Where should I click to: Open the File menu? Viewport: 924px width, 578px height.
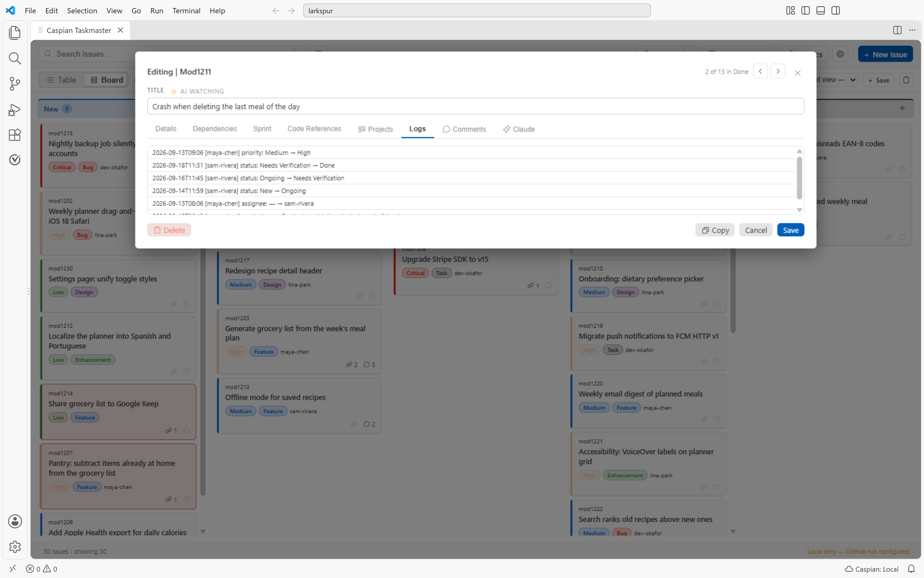(30, 11)
